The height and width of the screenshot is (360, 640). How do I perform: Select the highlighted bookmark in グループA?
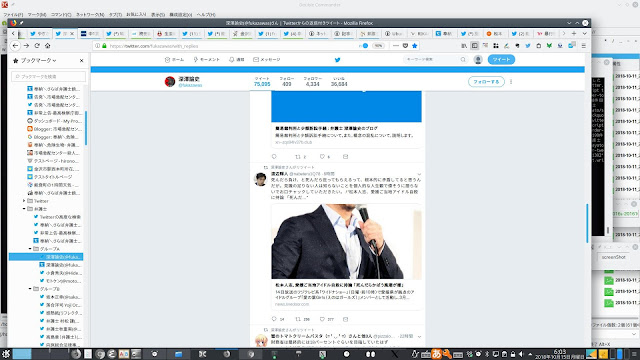click(x=46, y=257)
